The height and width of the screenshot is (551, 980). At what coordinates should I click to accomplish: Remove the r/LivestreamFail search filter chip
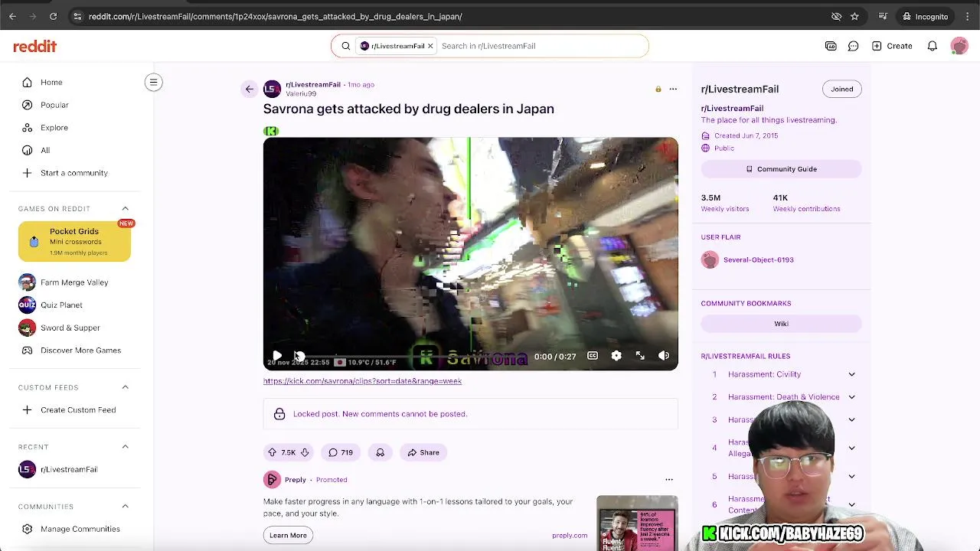tap(430, 46)
